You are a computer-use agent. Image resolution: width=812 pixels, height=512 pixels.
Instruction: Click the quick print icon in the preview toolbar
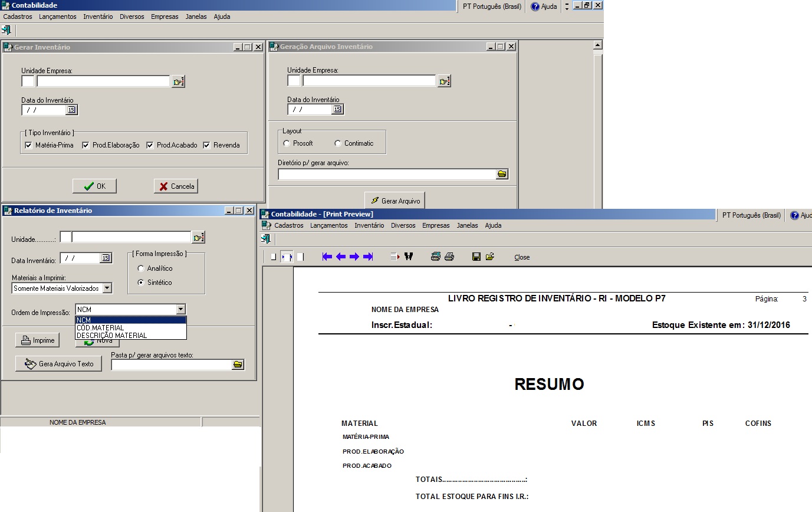(x=448, y=256)
